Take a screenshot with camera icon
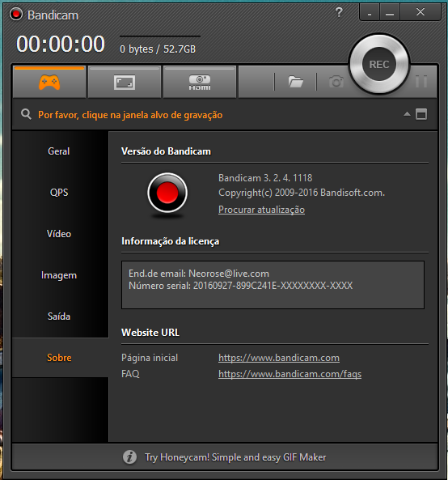The width and height of the screenshot is (448, 480). (336, 82)
